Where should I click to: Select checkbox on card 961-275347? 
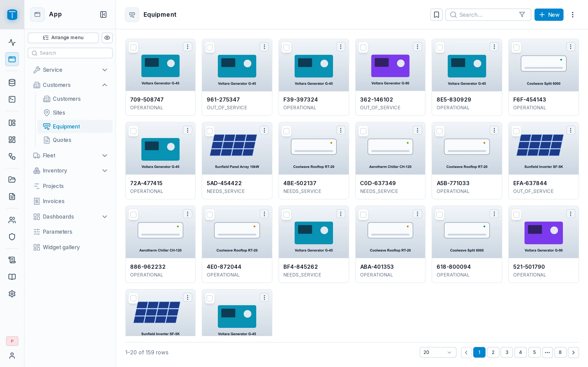(210, 48)
